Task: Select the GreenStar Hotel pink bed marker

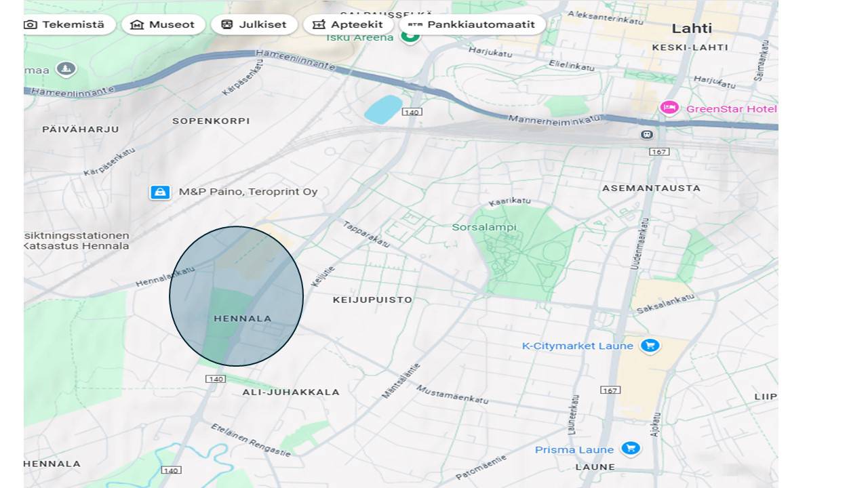Action: click(669, 108)
